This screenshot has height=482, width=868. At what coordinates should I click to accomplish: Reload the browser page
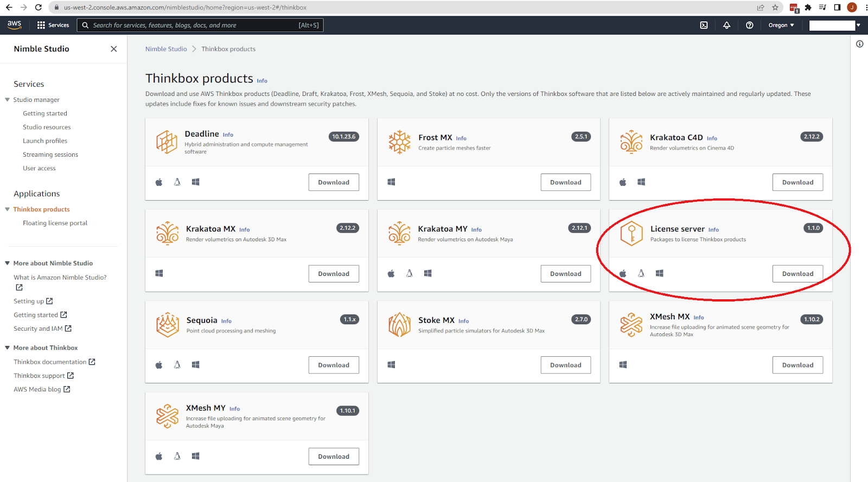point(38,8)
